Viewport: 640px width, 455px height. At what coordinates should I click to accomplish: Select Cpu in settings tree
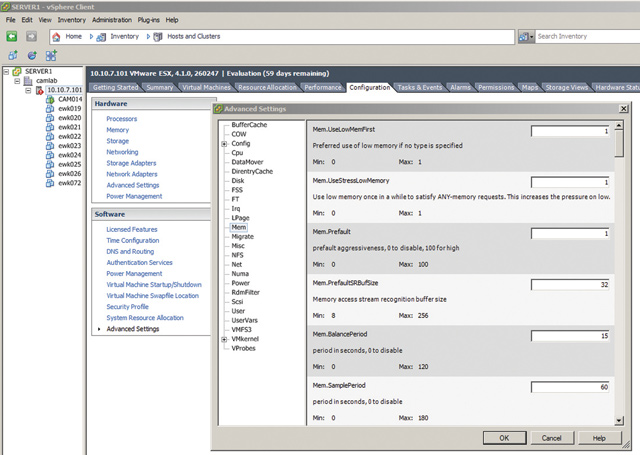tap(237, 153)
